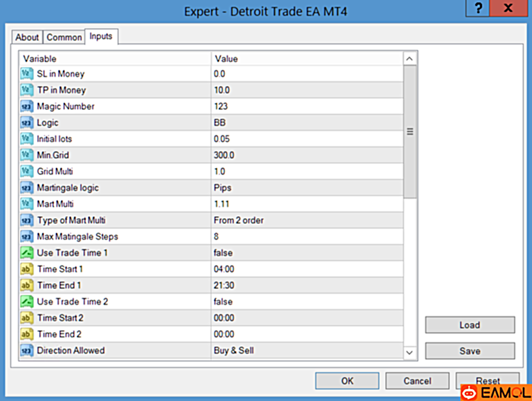Screen dimensions: 532x401
Task: Click the Time End 2 string icon
Action: click(27, 335)
